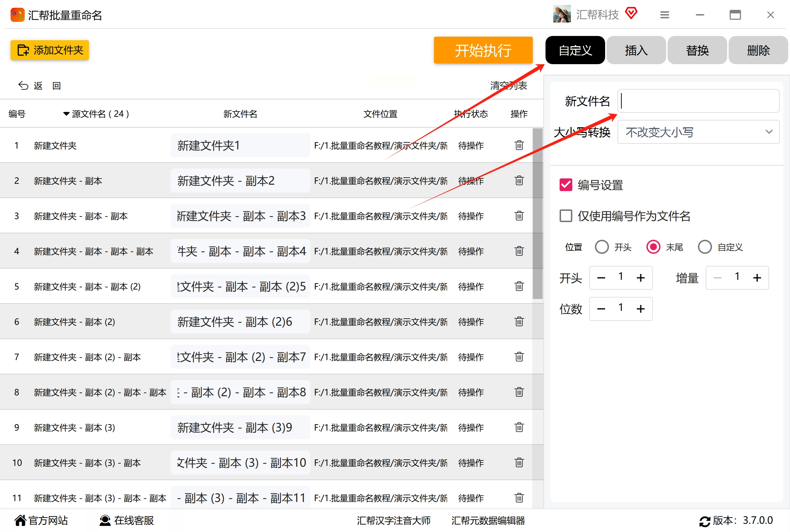Viewport: 790px width, 532px height.
Task: Increase the 位数 stepper value
Action: [640, 309]
